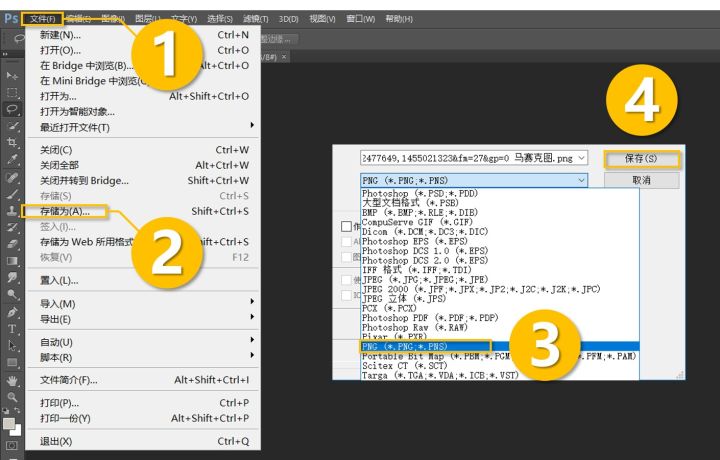Select the Horizontal Type tool
720x460 pixels.
tap(12, 329)
